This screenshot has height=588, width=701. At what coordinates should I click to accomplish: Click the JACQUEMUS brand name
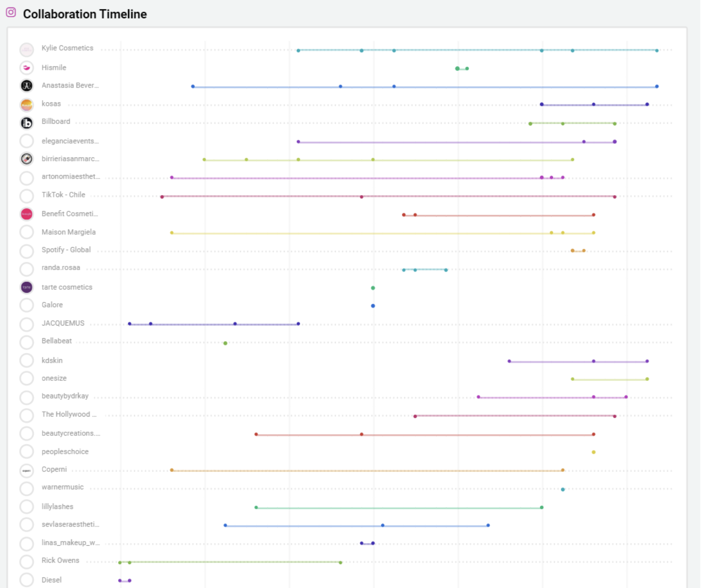coord(63,323)
